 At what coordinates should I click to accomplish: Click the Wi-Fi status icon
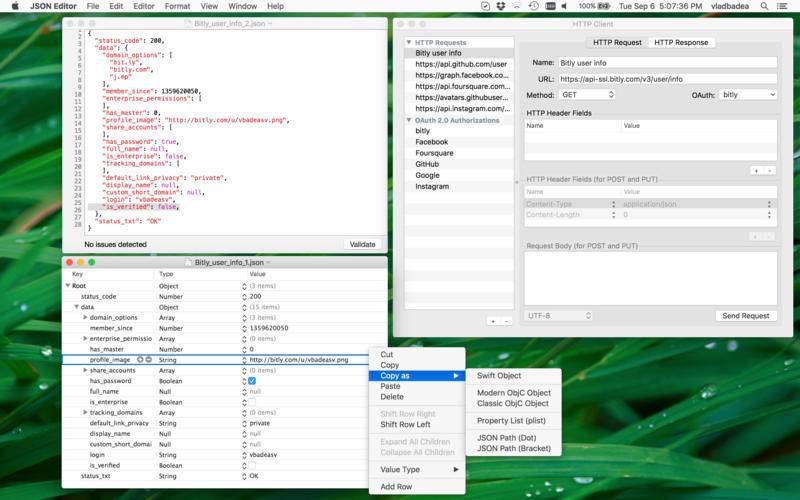click(517, 6)
